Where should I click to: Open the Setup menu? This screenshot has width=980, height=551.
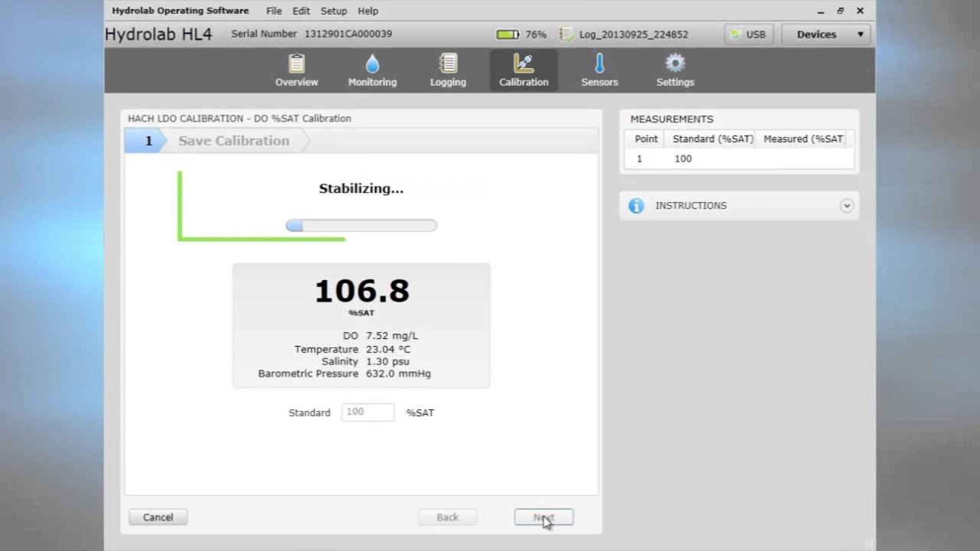pos(334,11)
